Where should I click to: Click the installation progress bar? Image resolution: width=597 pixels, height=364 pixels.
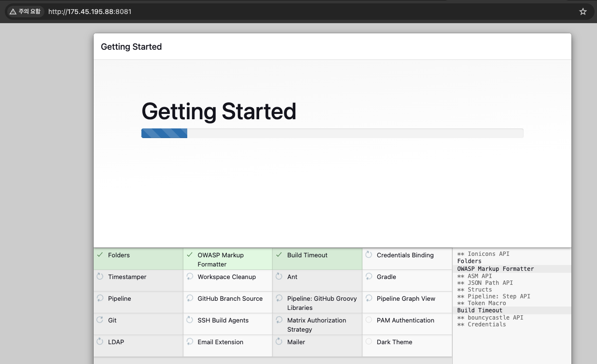click(x=332, y=133)
